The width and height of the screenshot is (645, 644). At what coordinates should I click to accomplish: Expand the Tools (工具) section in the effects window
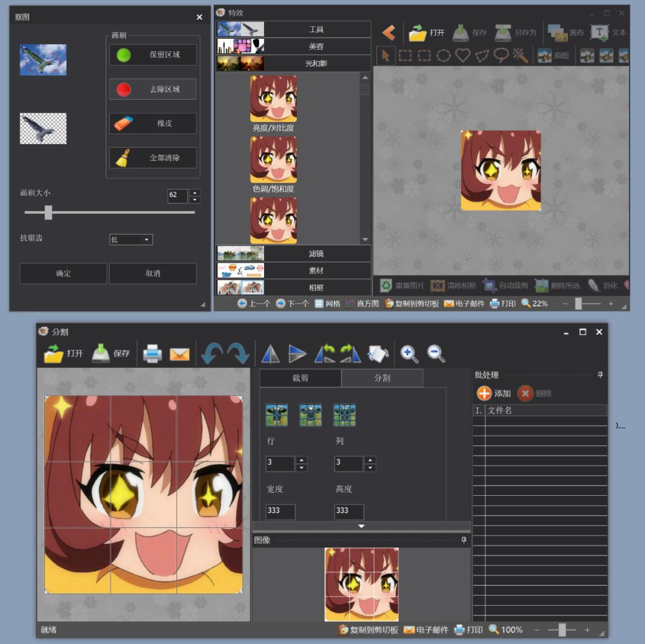click(293, 29)
